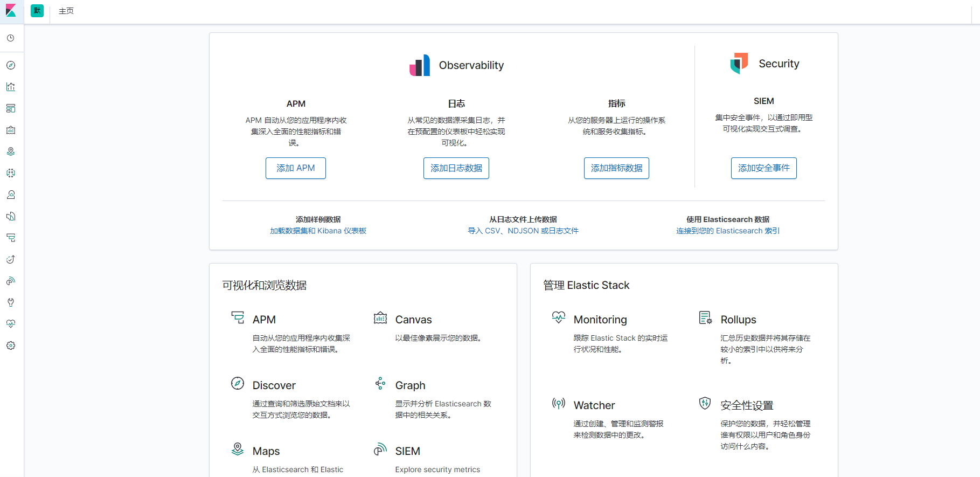Click the APM card icon under 可视化和浏览数据
The image size is (980, 477).
(238, 317)
